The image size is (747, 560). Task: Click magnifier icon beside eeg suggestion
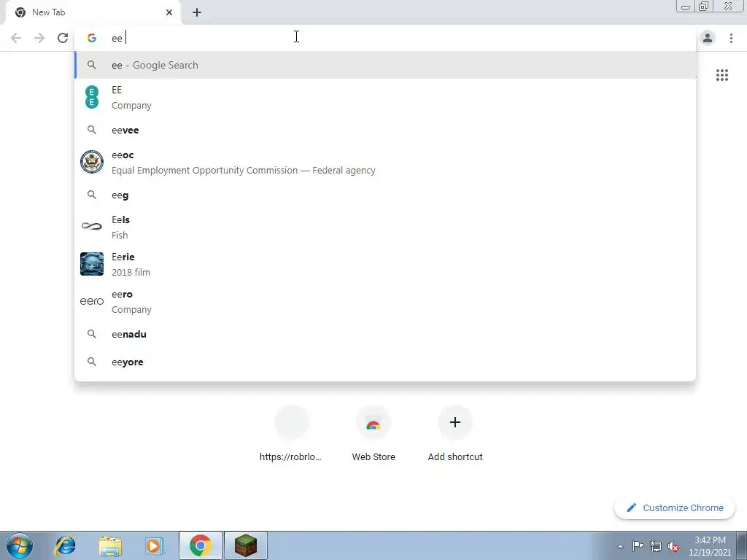click(91, 195)
